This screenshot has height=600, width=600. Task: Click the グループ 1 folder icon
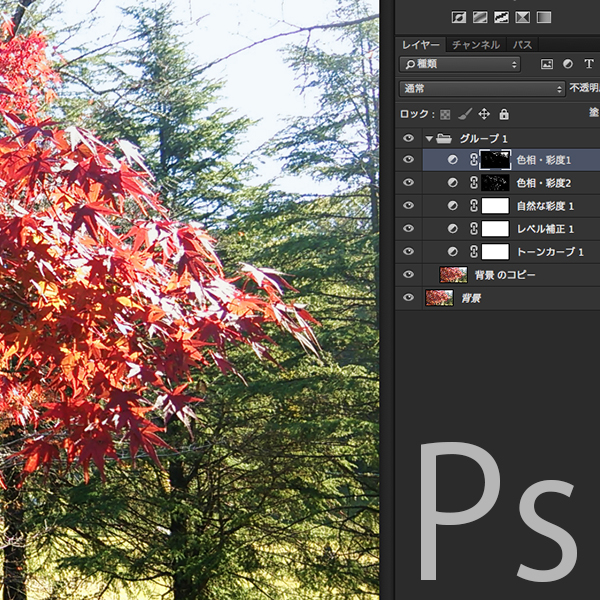[x=444, y=138]
